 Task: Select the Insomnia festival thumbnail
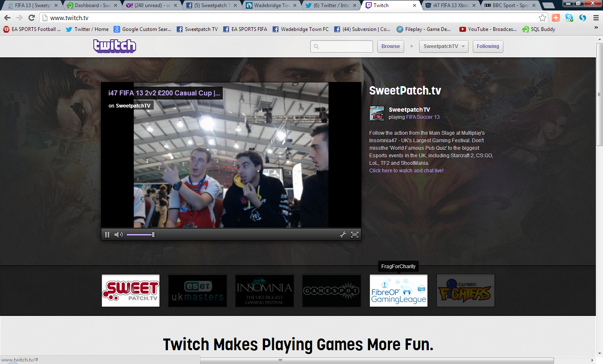point(265,291)
